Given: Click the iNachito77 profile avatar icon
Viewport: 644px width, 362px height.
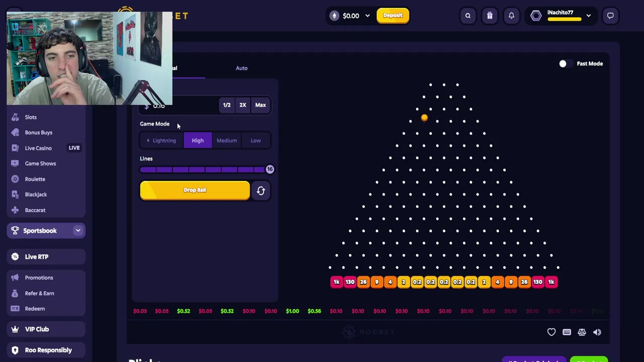Looking at the screenshot, I should tap(536, 16).
